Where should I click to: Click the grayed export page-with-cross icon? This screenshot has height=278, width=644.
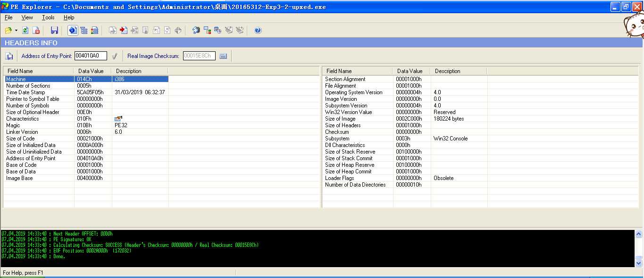coord(134,31)
